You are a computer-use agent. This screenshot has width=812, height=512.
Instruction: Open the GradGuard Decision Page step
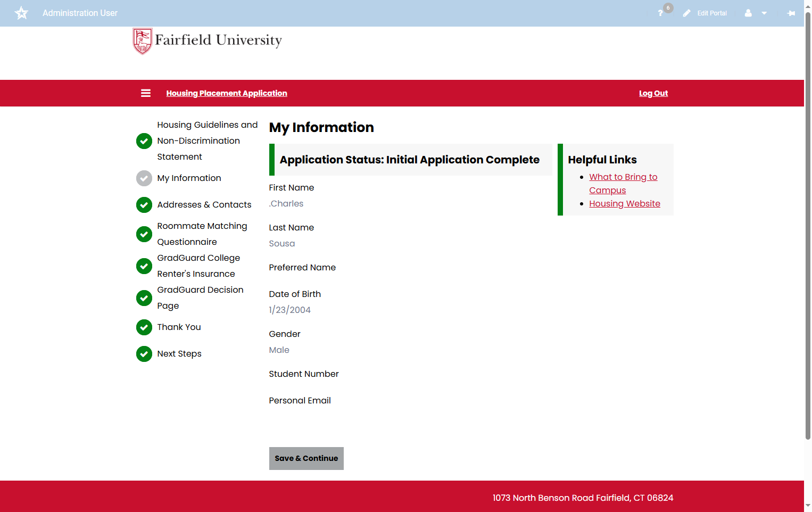(200, 298)
